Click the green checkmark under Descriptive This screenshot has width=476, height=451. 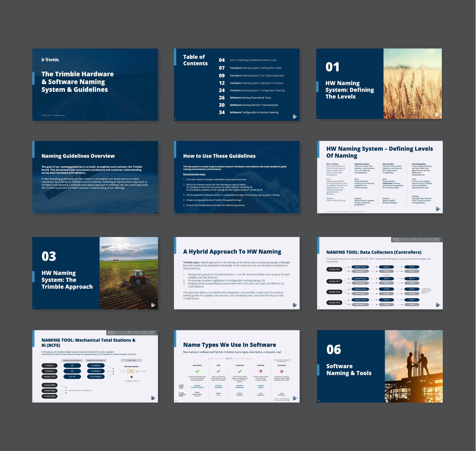[197, 371]
